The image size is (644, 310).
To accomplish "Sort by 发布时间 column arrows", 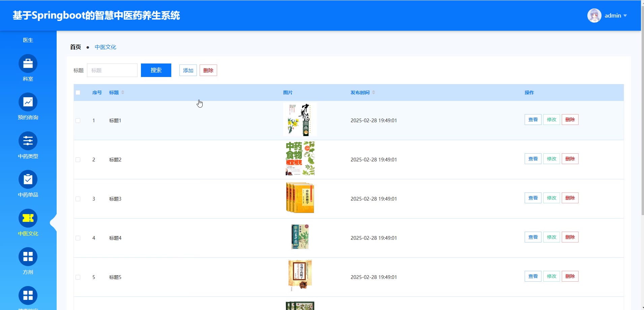I will 374,93.
